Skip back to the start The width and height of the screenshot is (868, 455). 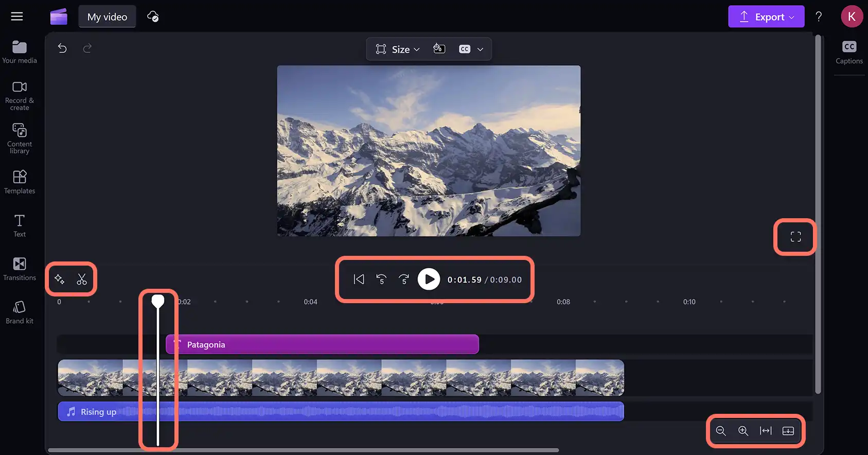point(359,279)
